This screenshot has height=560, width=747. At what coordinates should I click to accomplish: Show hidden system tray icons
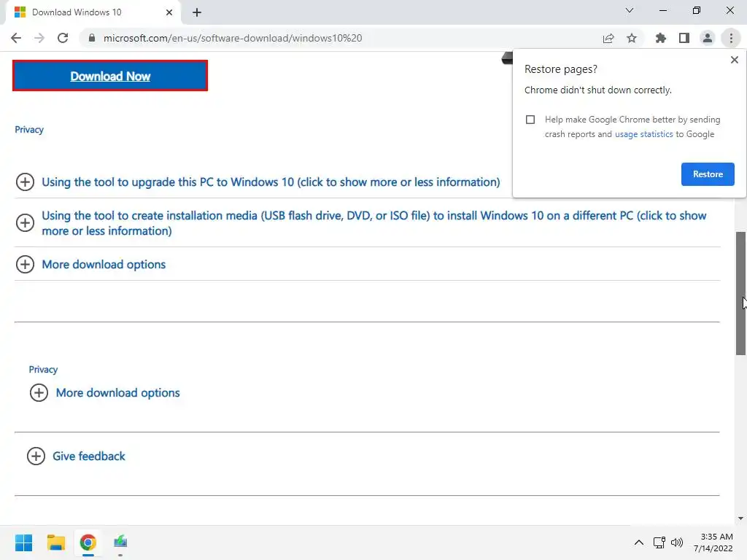639,542
